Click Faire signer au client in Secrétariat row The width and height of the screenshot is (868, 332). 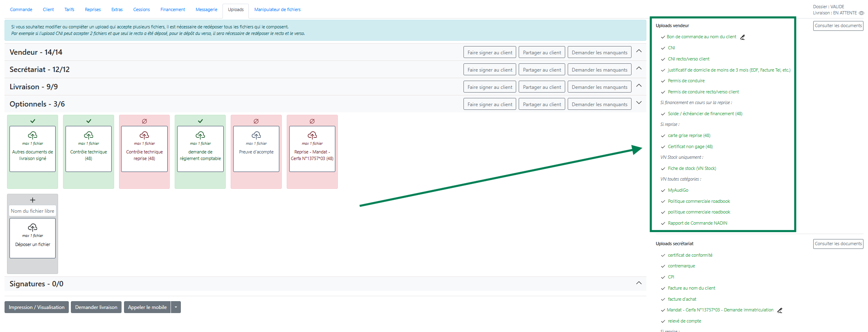point(489,70)
